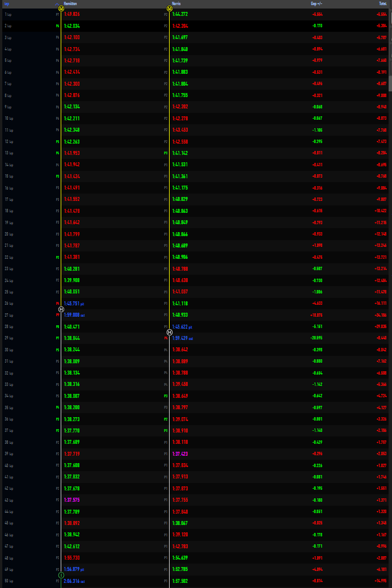Select Norris's lap 33 time 1:39.458

(180, 384)
